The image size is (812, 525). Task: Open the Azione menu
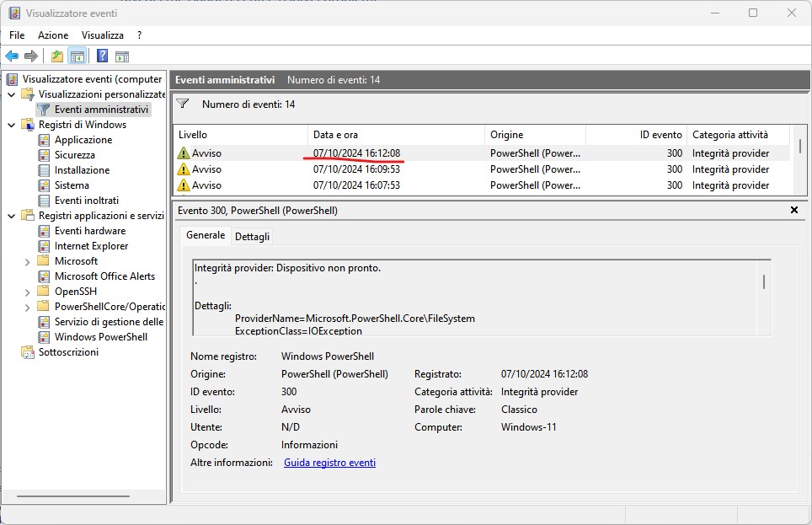[x=52, y=35]
